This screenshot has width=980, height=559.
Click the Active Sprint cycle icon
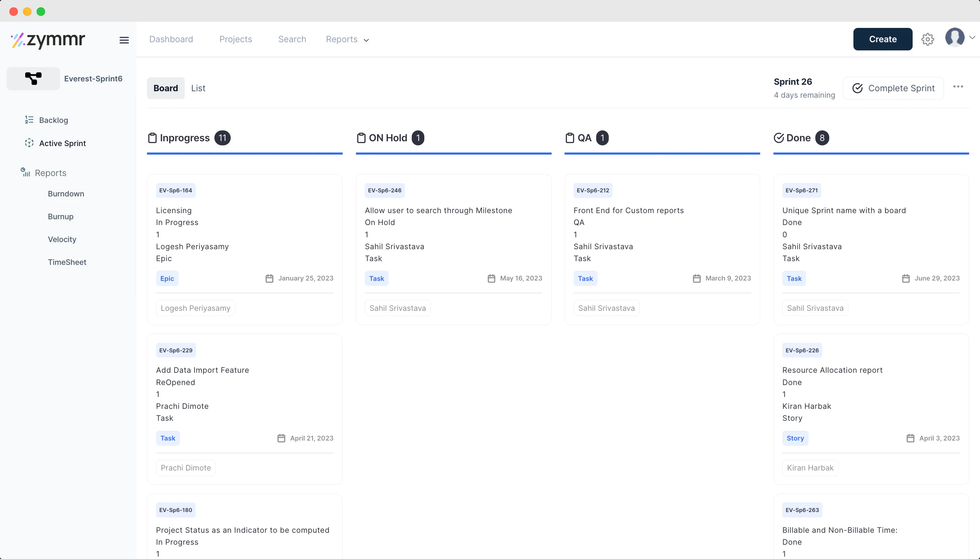[29, 143]
